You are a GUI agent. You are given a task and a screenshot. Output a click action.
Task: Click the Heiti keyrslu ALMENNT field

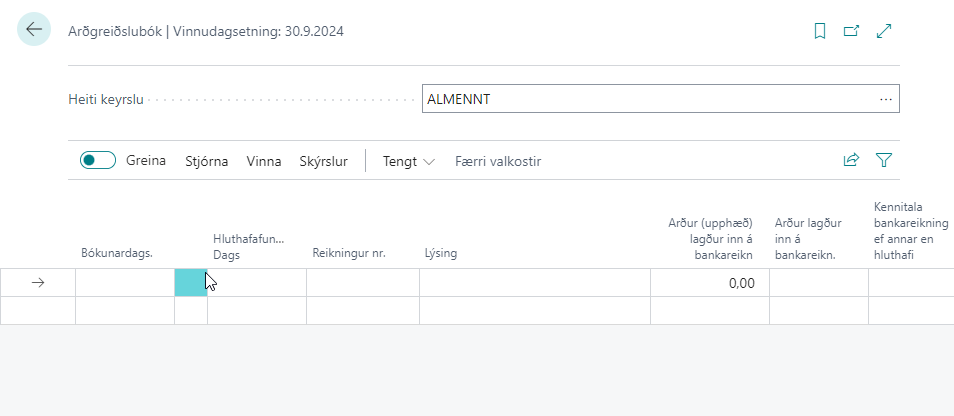645,99
